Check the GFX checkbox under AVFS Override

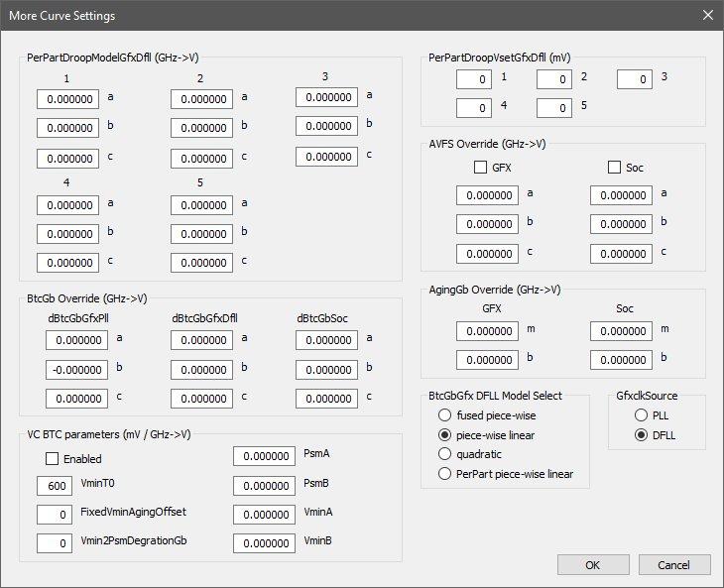click(x=480, y=167)
